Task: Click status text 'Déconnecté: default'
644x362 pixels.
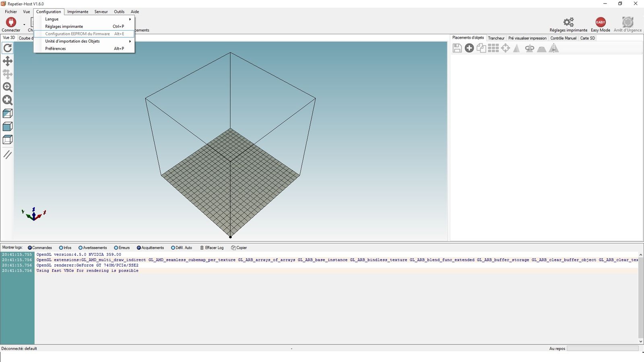Action: pyautogui.click(x=19, y=349)
